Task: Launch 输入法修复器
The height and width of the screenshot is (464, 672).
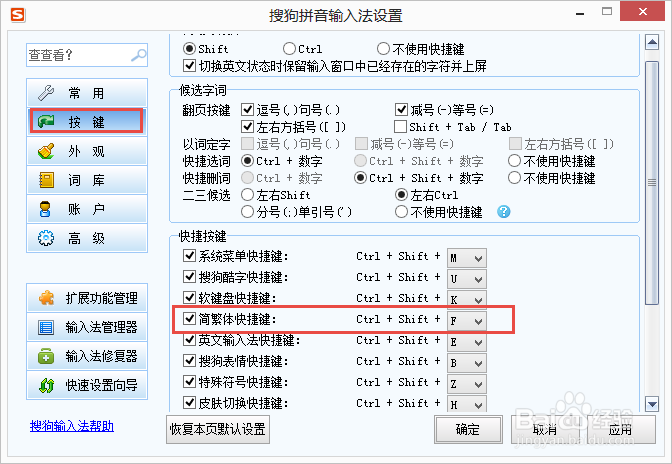Action: (x=87, y=356)
